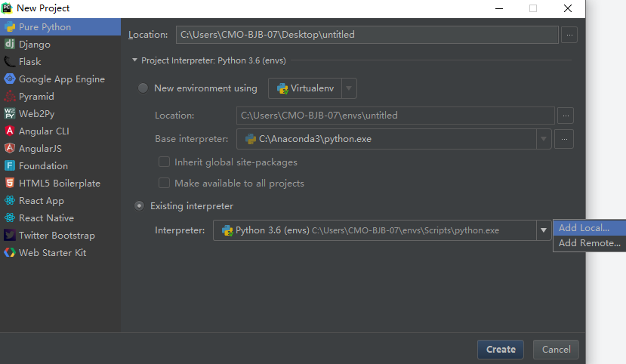This screenshot has height=364, width=626.
Task: Pick the React App icon
Action: point(10,200)
